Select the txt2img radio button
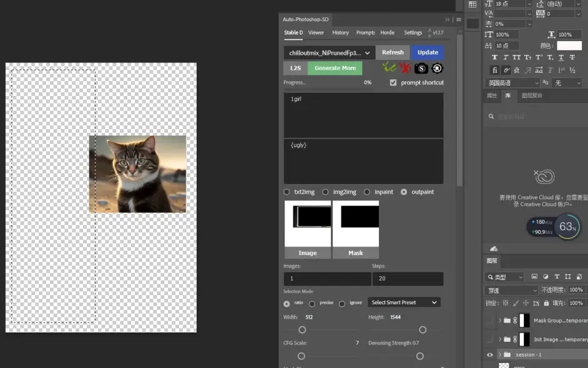 click(x=287, y=192)
